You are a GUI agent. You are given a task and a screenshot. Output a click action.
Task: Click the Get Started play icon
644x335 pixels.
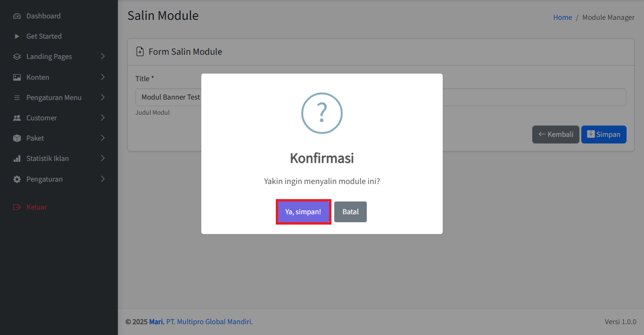click(x=17, y=36)
